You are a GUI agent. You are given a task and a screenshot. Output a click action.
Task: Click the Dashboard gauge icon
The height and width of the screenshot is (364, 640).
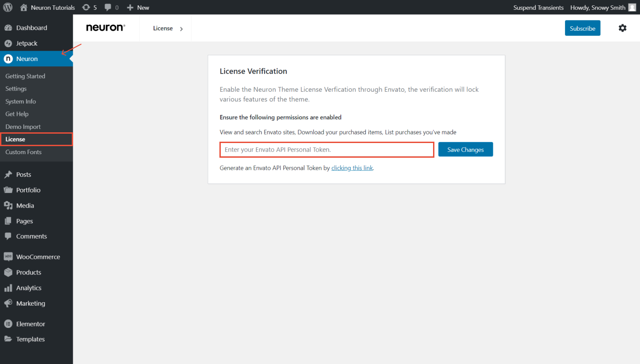(8, 28)
